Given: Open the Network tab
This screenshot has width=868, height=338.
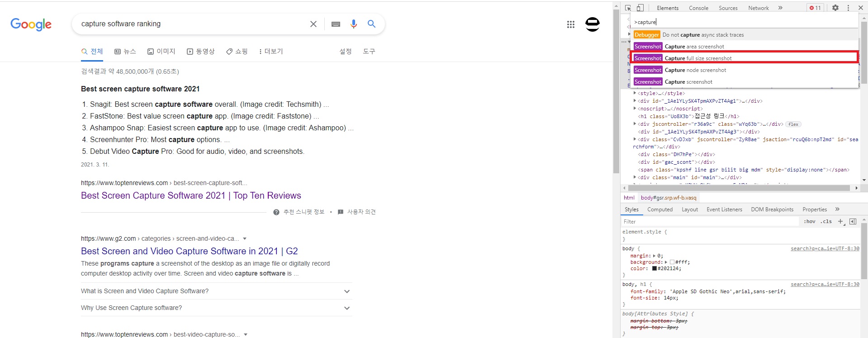Looking at the screenshot, I should [759, 8].
